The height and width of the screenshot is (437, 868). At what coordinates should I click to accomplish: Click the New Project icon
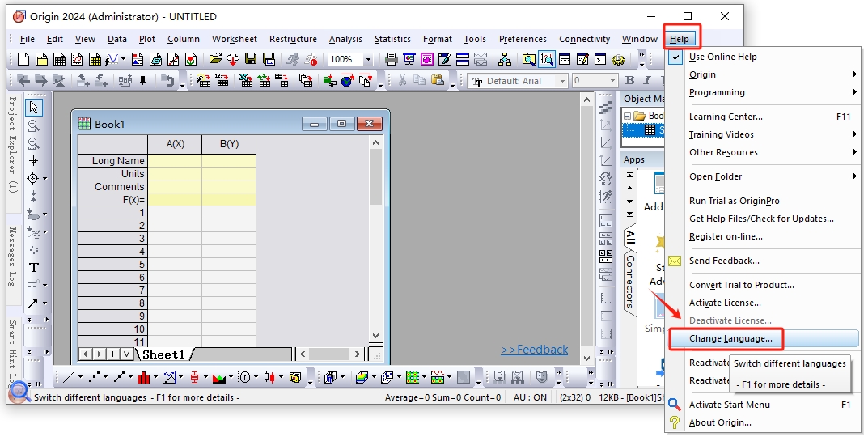23,59
